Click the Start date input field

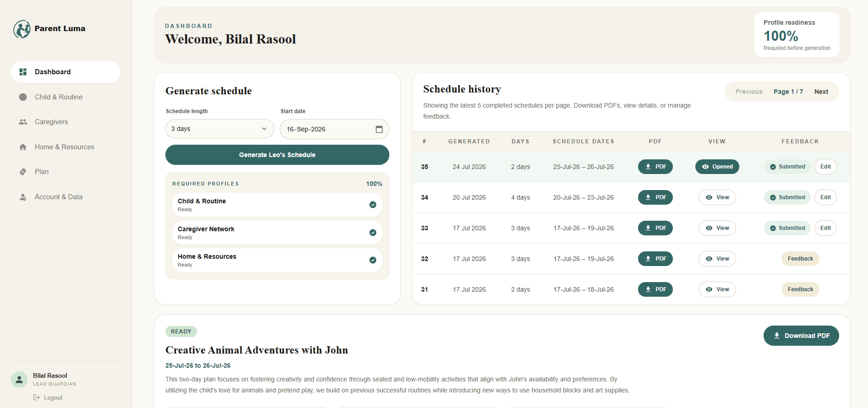[x=334, y=129]
